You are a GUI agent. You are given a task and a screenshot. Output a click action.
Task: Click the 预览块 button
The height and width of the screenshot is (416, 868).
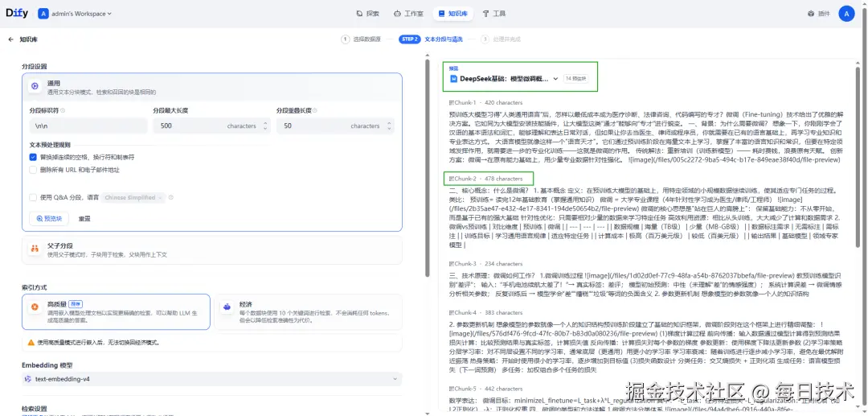coord(49,218)
